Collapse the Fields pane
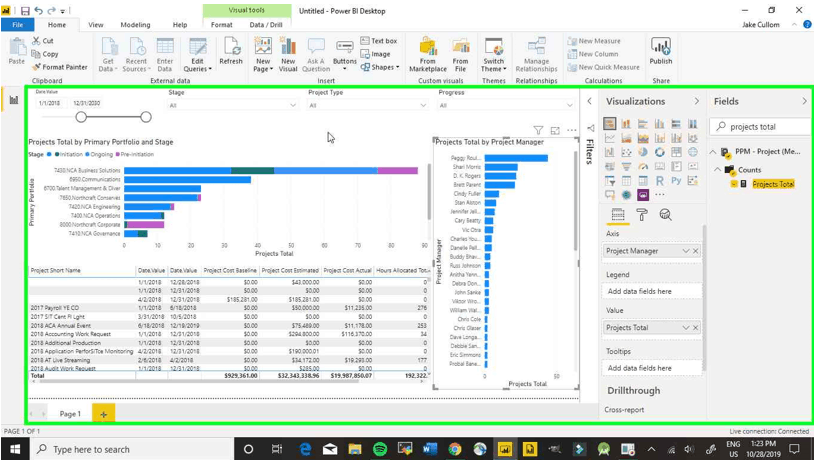This screenshot has height=462, width=816. coord(804,101)
